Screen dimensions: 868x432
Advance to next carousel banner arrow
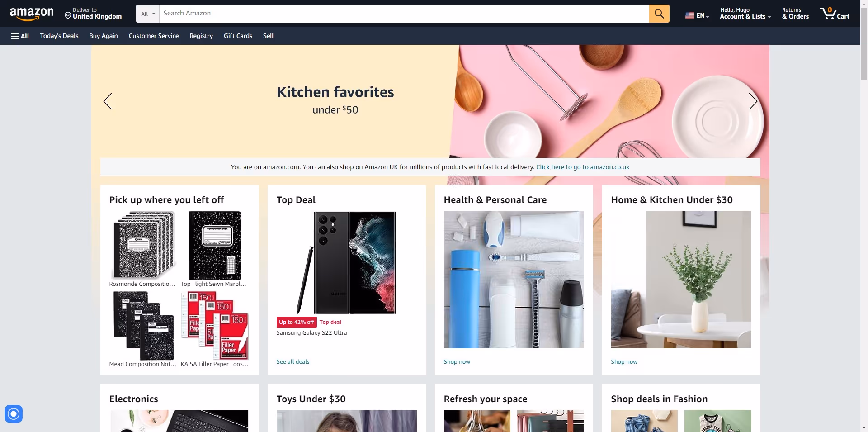point(753,101)
